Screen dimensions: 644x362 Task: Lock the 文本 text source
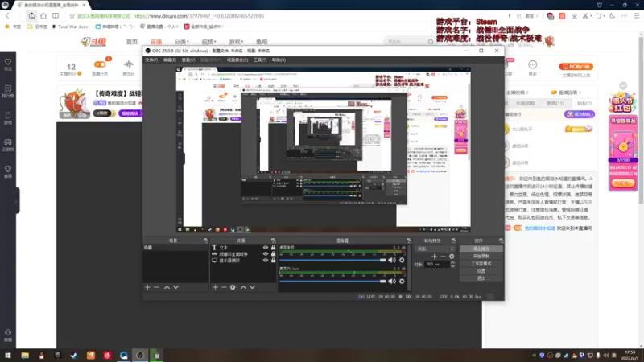(273, 248)
